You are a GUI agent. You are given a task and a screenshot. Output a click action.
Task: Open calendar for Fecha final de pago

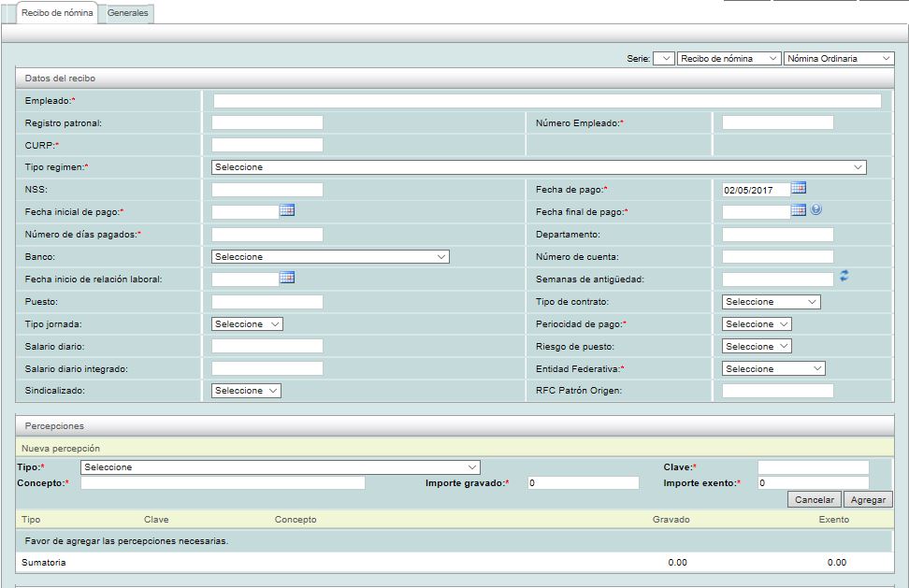tap(798, 211)
